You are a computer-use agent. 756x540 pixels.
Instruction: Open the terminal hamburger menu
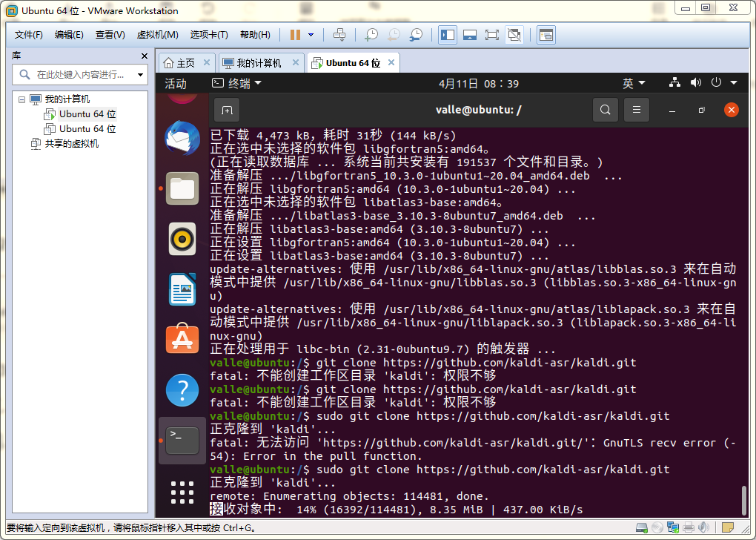click(x=637, y=110)
